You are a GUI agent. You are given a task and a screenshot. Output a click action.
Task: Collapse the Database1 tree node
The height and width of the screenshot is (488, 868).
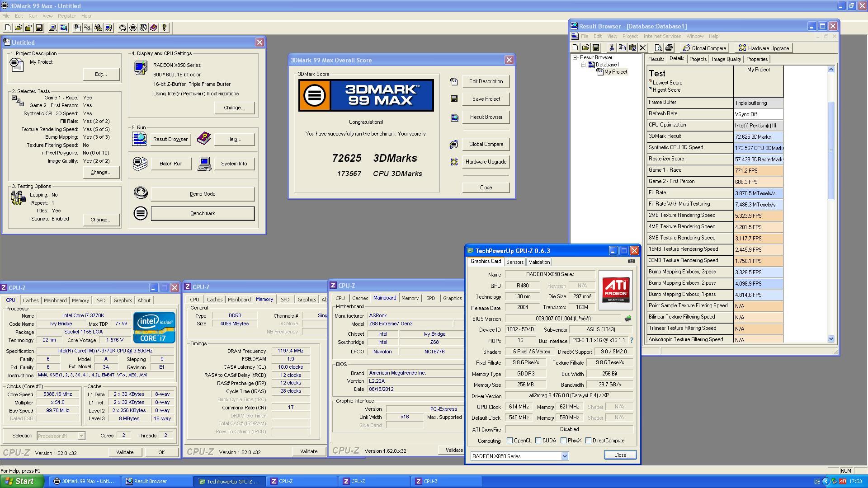coord(583,65)
